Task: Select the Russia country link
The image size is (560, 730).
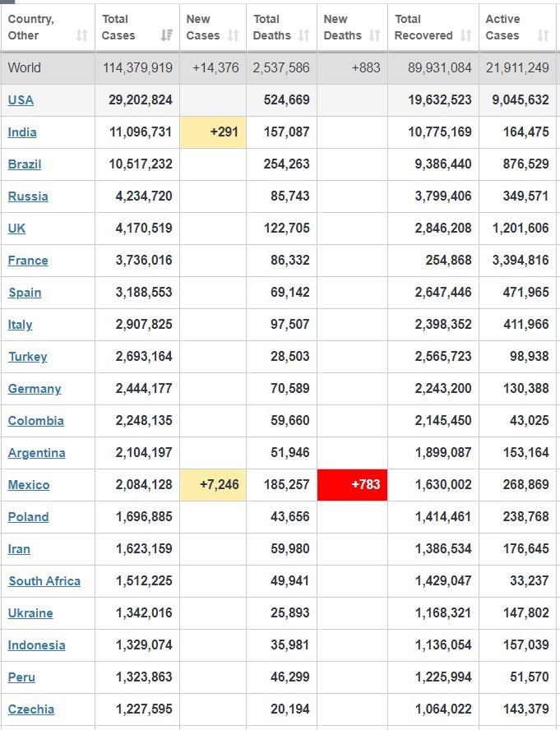Action: pos(28,196)
